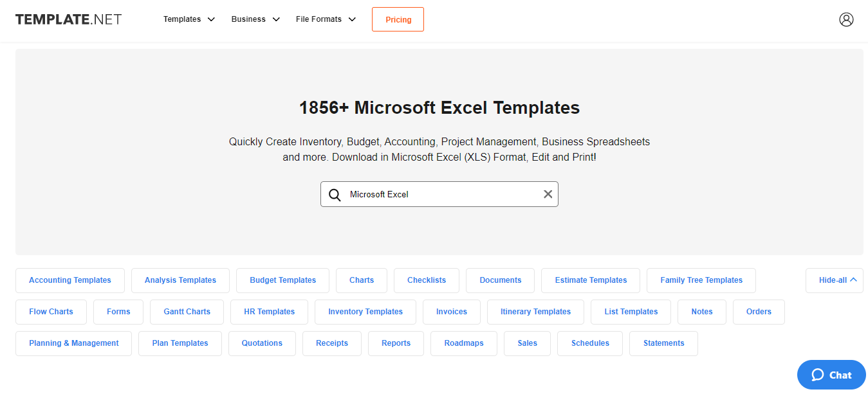Viewport: 868px width, 394px height.
Task: Click the Pricing button
Action: point(398,19)
